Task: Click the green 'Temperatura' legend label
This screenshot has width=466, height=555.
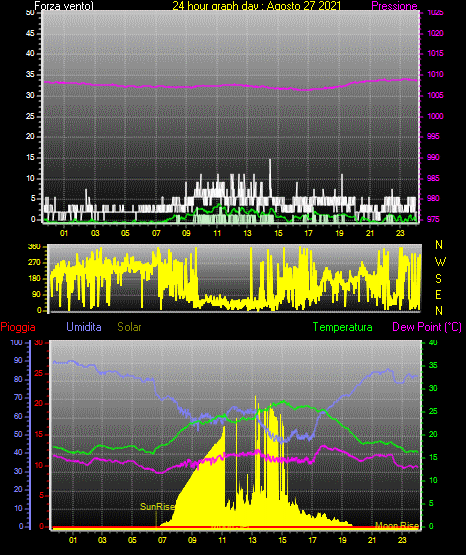Action: pos(343,327)
